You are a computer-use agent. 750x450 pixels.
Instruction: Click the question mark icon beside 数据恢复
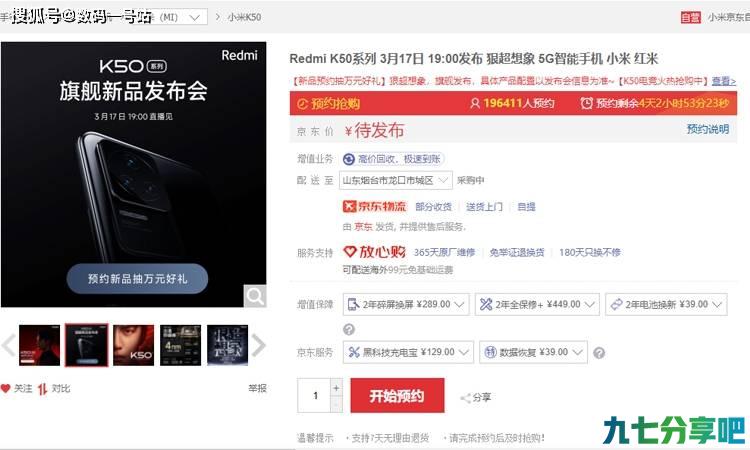pyautogui.click(x=599, y=353)
